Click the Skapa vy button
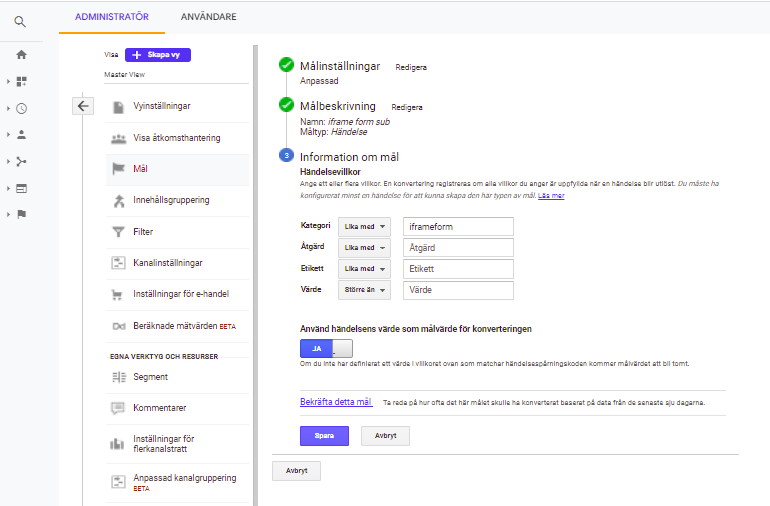 coord(158,55)
